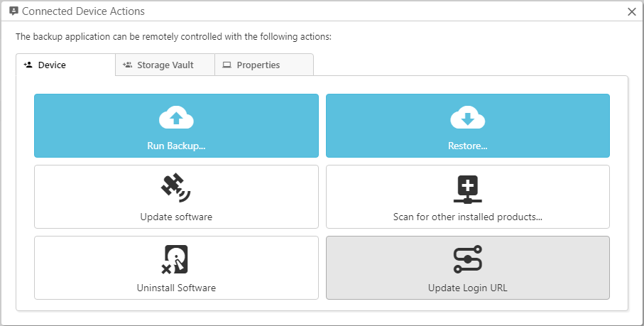Click the network scan icon with plus sign
The width and height of the screenshot is (644, 326).
pyautogui.click(x=467, y=188)
